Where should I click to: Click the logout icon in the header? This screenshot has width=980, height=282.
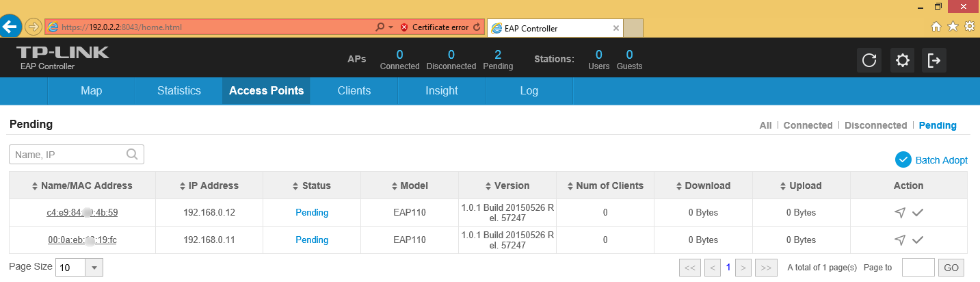click(934, 60)
